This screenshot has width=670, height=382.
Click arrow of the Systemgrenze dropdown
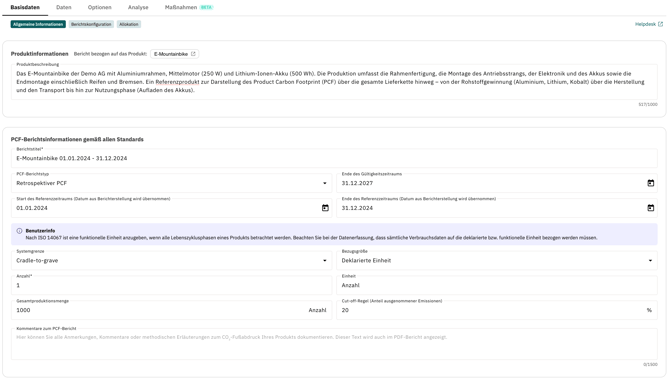point(325,261)
